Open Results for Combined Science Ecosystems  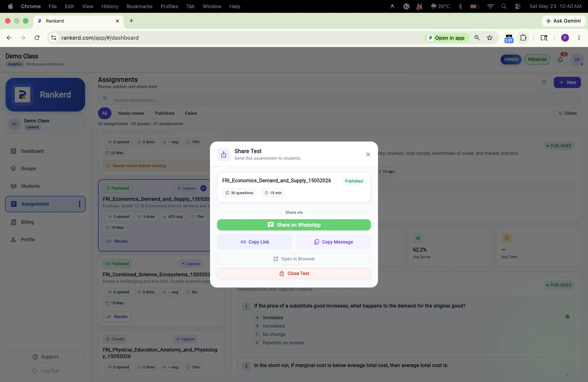(117, 316)
